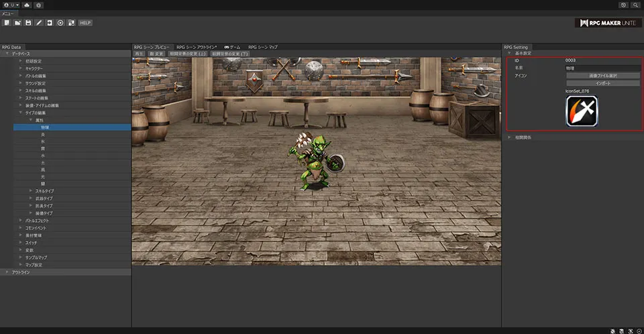This screenshot has width=644, height=334.
Task: Open the ゲーム tab
Action: [232, 47]
